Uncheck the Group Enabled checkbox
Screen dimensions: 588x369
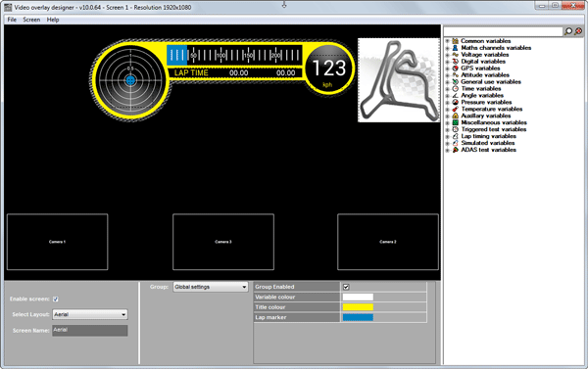point(346,287)
